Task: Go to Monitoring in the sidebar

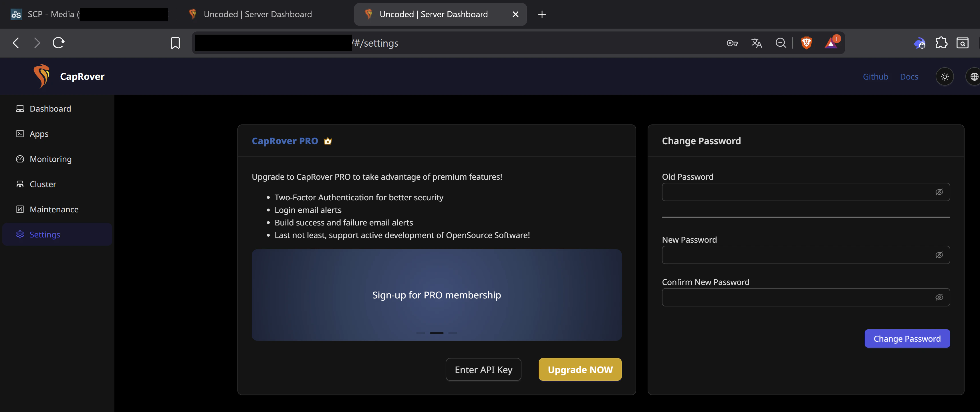Action: [57, 159]
